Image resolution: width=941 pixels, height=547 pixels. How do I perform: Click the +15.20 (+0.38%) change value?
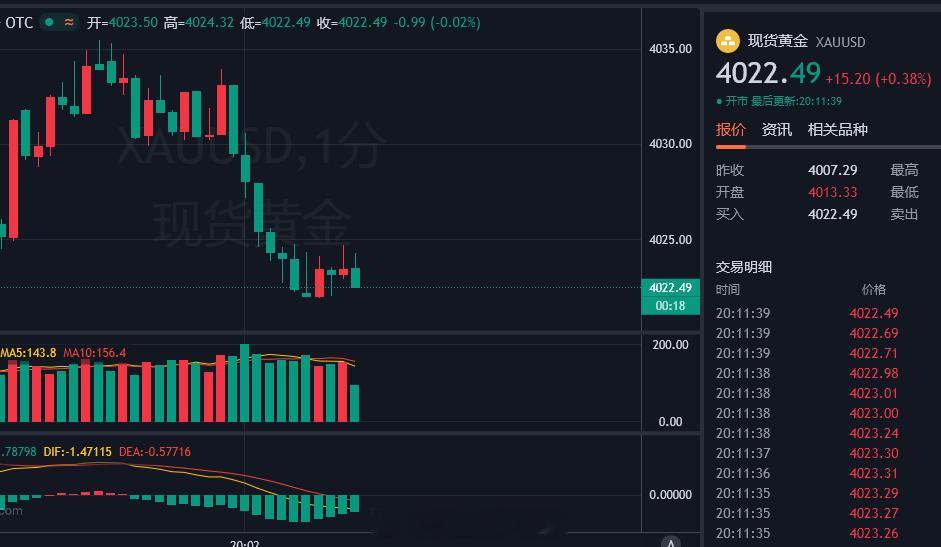tap(878, 79)
